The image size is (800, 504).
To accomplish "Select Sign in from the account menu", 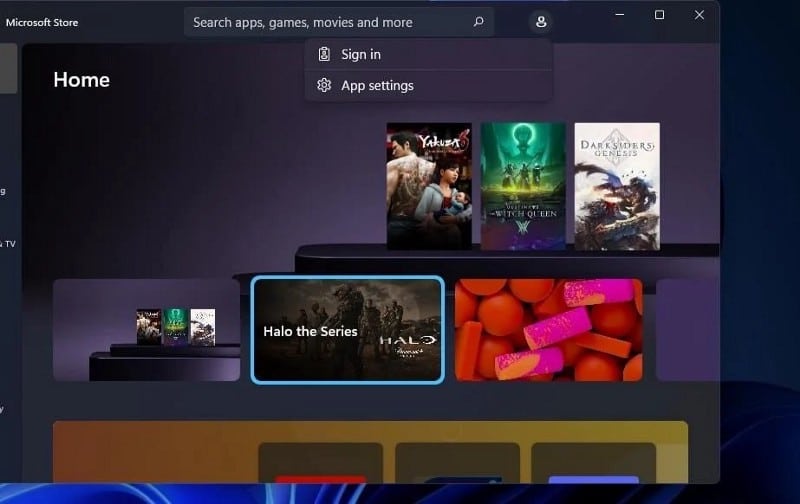I will 429,55.
